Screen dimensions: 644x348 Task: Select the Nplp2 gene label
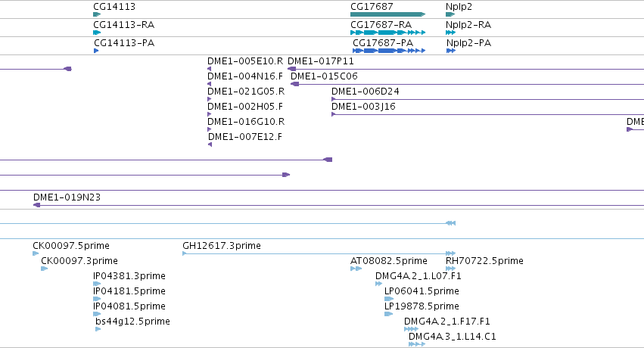click(459, 7)
